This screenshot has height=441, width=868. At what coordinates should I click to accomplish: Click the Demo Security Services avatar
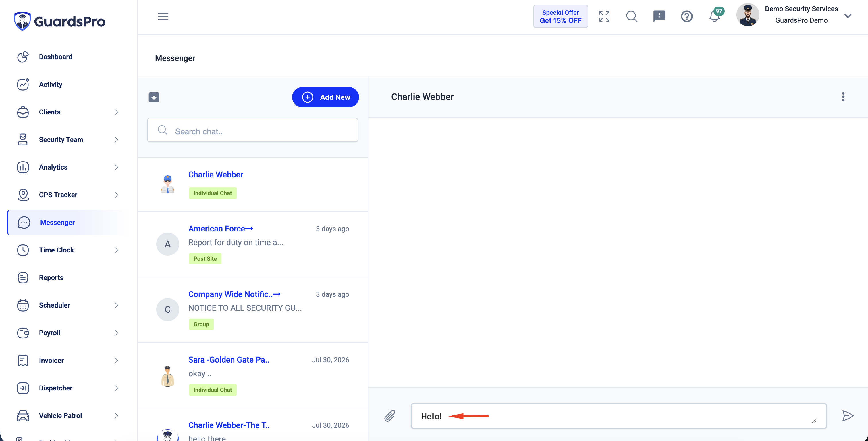click(748, 15)
